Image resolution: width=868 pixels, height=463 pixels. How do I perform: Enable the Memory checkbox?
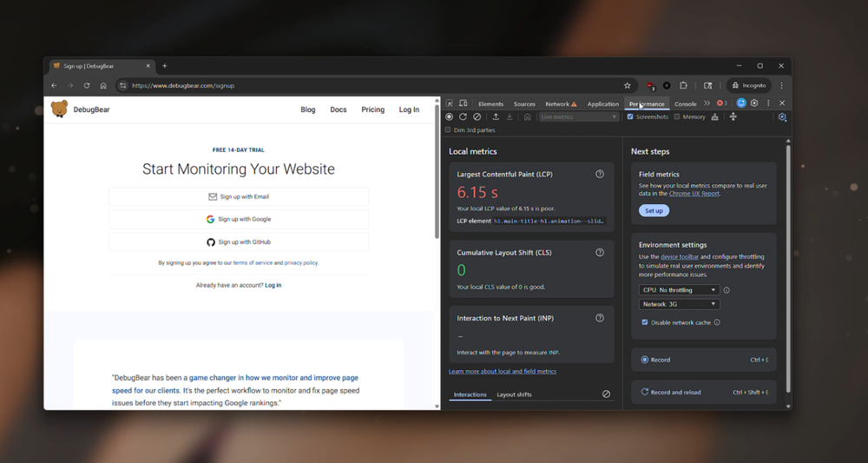[676, 117]
